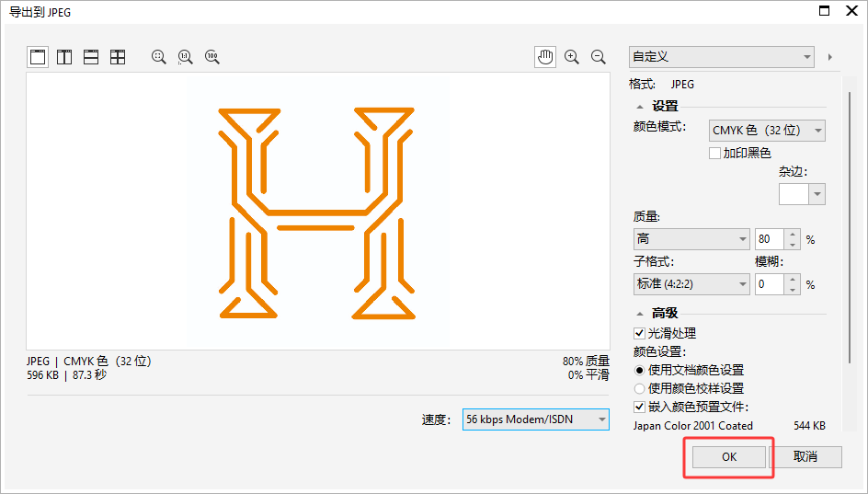The image size is (868, 494).
Task: Select 使用颜色校样设置 radio button
Action: pos(639,389)
